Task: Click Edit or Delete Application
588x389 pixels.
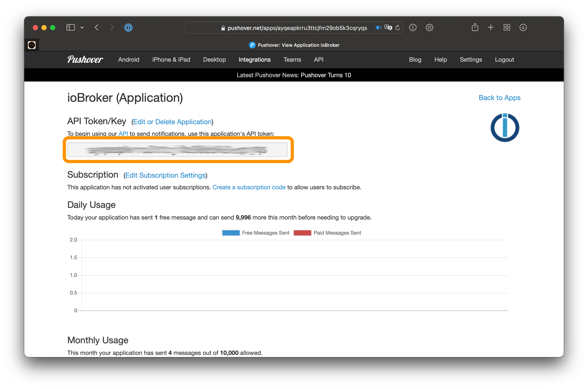Action: (172, 122)
